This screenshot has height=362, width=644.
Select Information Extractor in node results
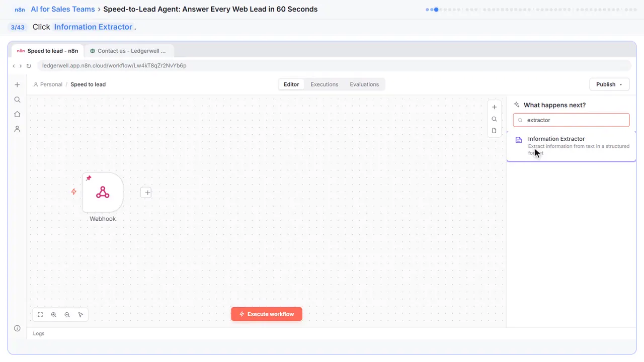point(572,146)
